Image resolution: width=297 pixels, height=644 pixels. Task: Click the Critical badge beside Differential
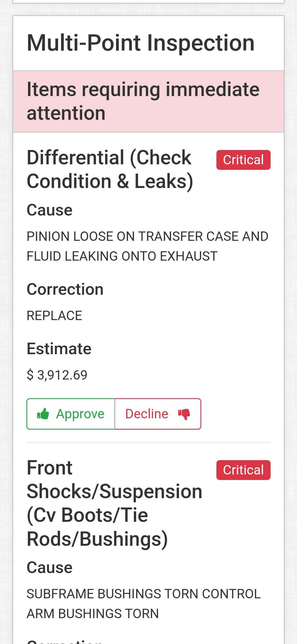243,160
